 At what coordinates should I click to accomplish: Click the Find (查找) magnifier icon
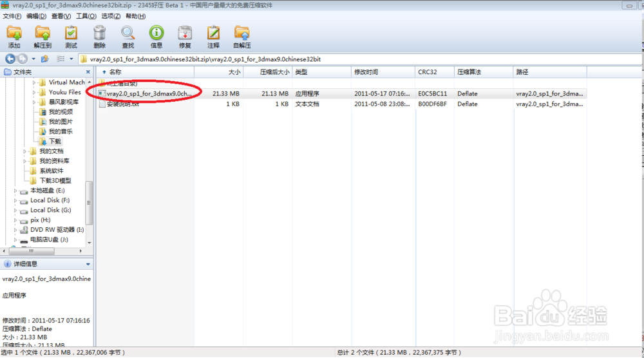point(128,37)
